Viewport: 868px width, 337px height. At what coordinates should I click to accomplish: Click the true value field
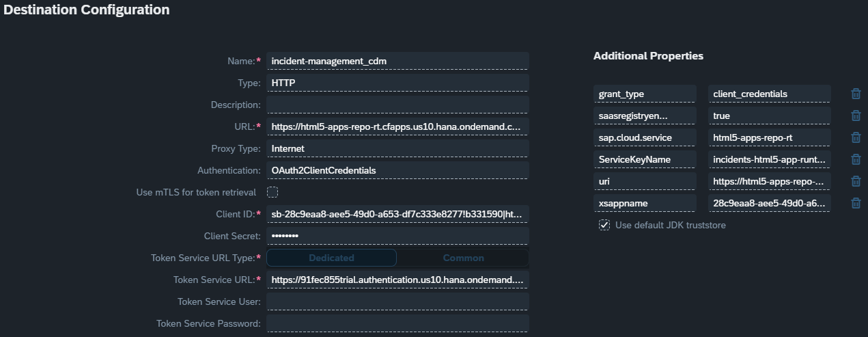point(769,116)
